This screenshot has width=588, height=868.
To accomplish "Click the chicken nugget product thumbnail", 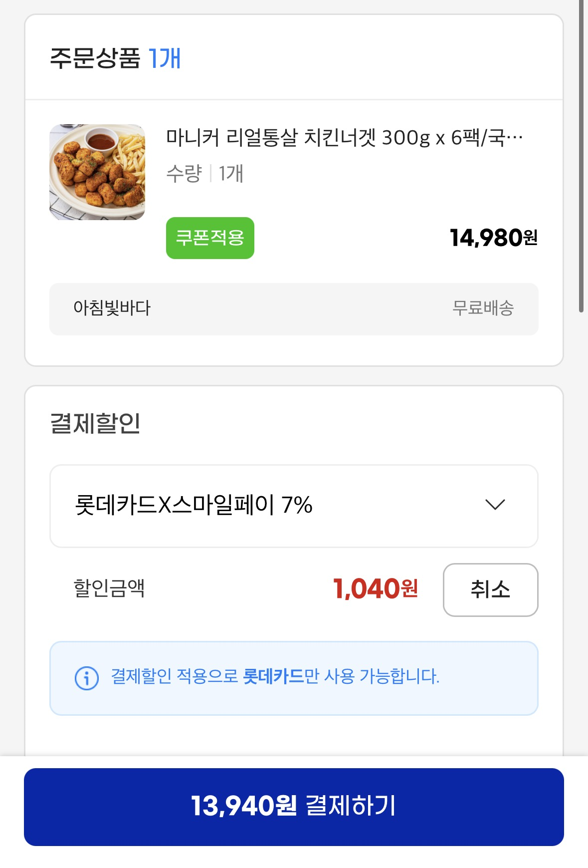I will pyautogui.click(x=97, y=172).
